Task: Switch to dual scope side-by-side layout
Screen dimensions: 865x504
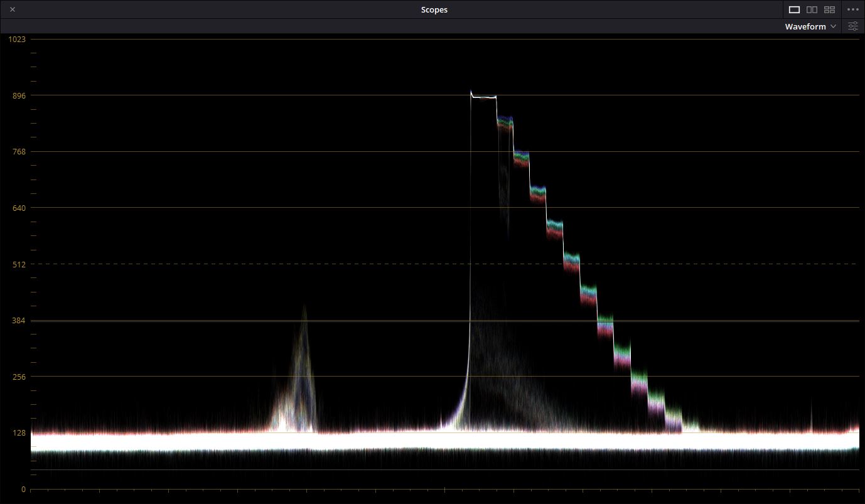Action: click(812, 9)
